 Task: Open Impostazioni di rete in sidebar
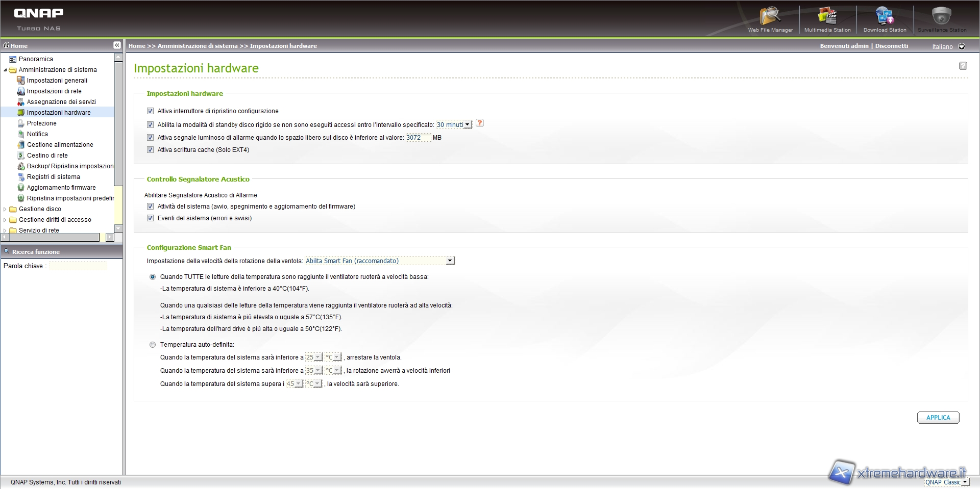54,91
